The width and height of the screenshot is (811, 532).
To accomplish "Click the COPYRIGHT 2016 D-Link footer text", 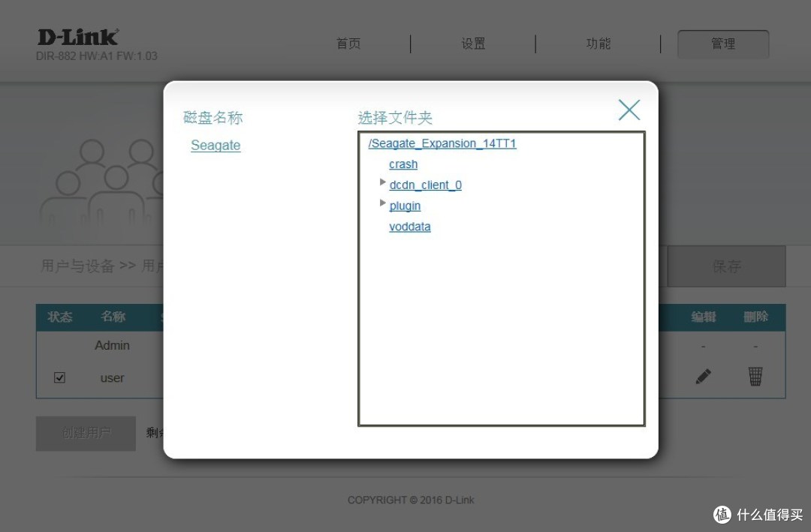I will coord(411,500).
